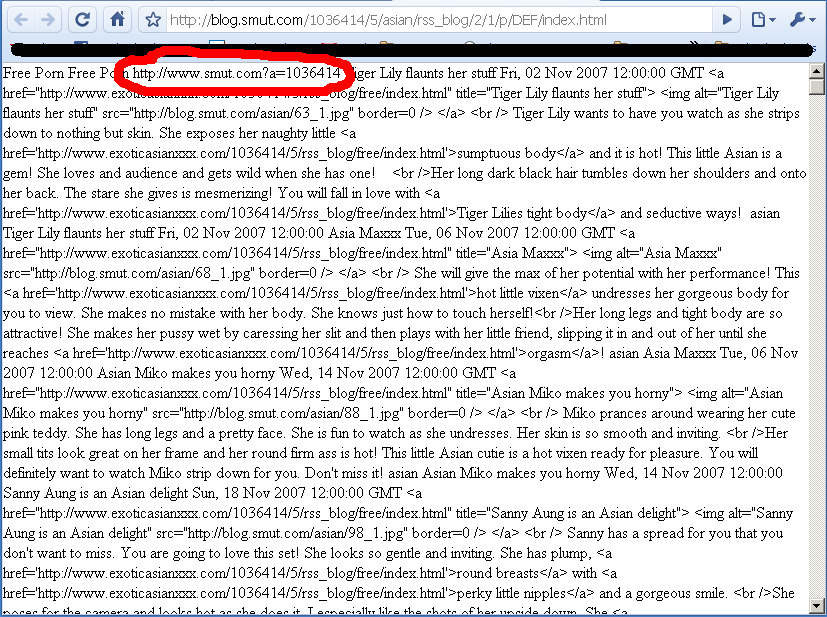This screenshot has height=617, width=827.
Task: Go back to the previous page
Action: [21, 20]
